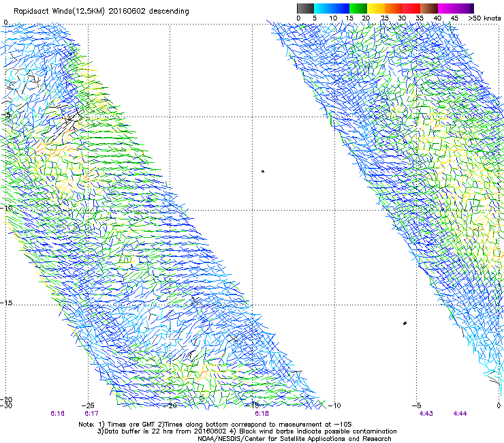Click the purple '6:18' time label
This screenshot has height=443, width=504.
(262, 414)
